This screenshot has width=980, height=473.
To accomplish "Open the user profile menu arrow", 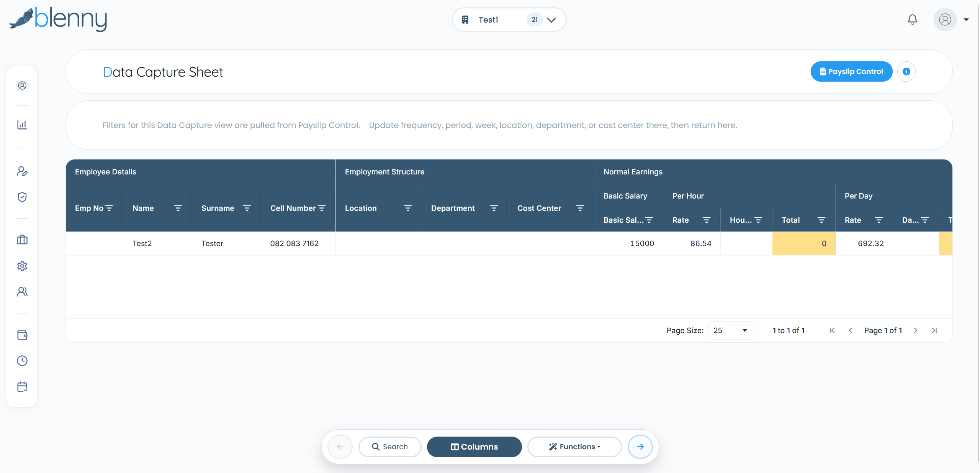I will (966, 20).
